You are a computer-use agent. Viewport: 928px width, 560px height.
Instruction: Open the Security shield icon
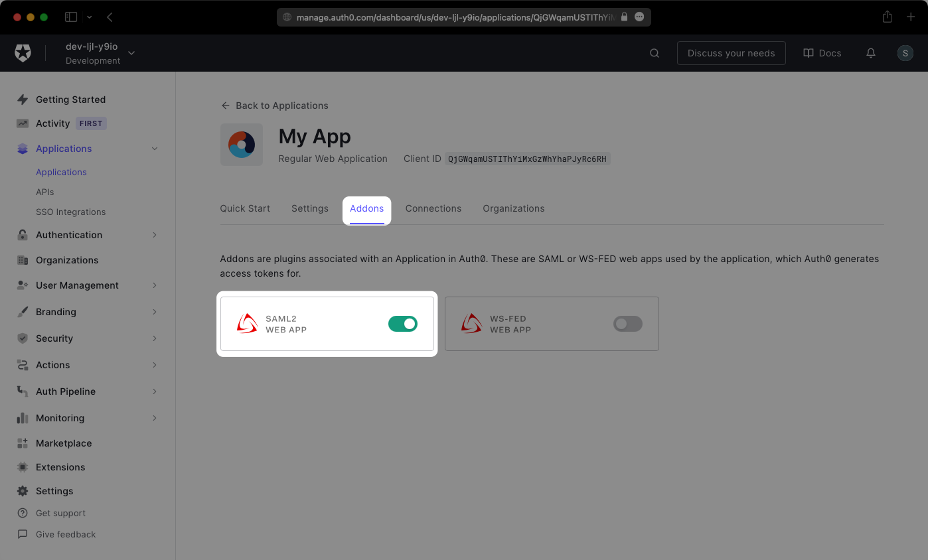24,338
